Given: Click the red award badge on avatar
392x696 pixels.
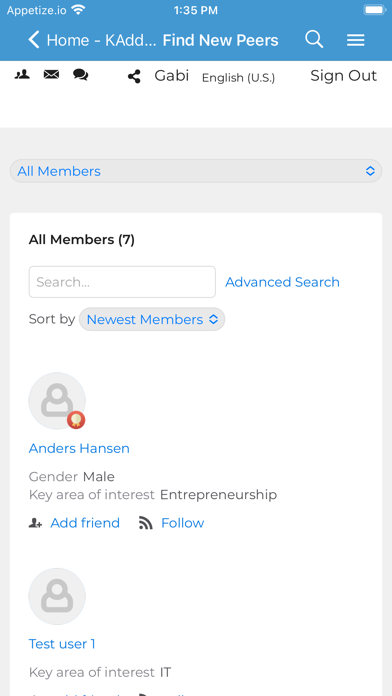Looking at the screenshot, I should coord(76,420).
